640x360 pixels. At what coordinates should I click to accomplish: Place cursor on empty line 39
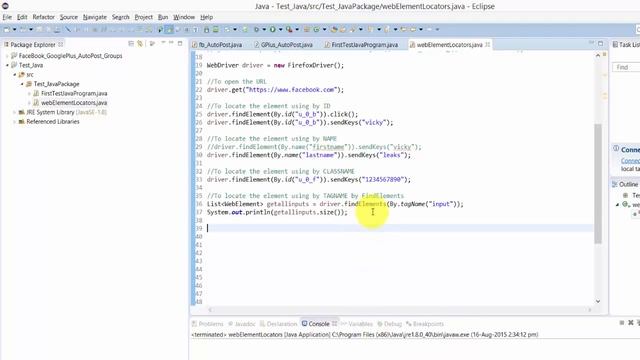pyautogui.click(x=400, y=228)
